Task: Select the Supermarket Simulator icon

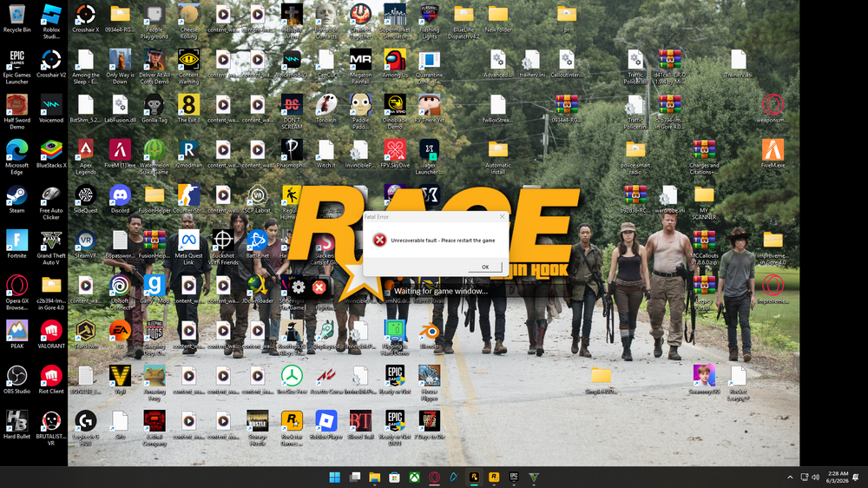Action: 395,23
